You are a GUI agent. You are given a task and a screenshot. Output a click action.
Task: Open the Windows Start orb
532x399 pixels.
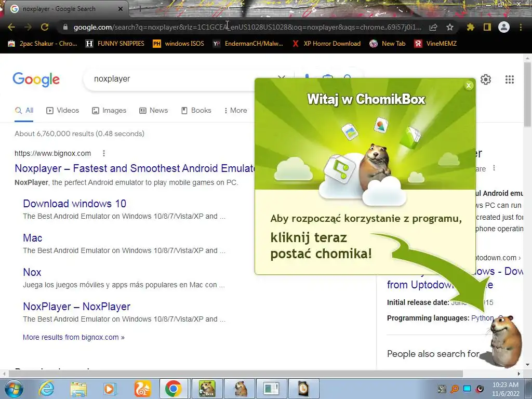(x=14, y=389)
